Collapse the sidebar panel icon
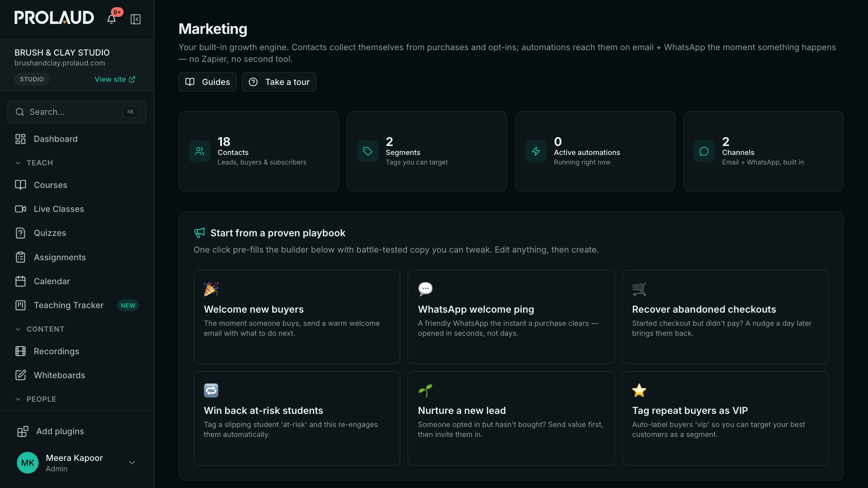868x488 pixels. pyautogui.click(x=136, y=19)
